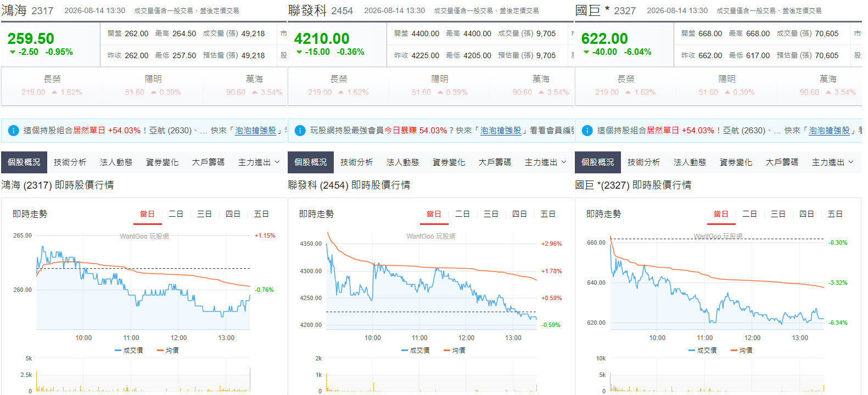868x395 pixels.
Task: Show 四日 range on 聯發科 chart
Action: click(x=519, y=214)
